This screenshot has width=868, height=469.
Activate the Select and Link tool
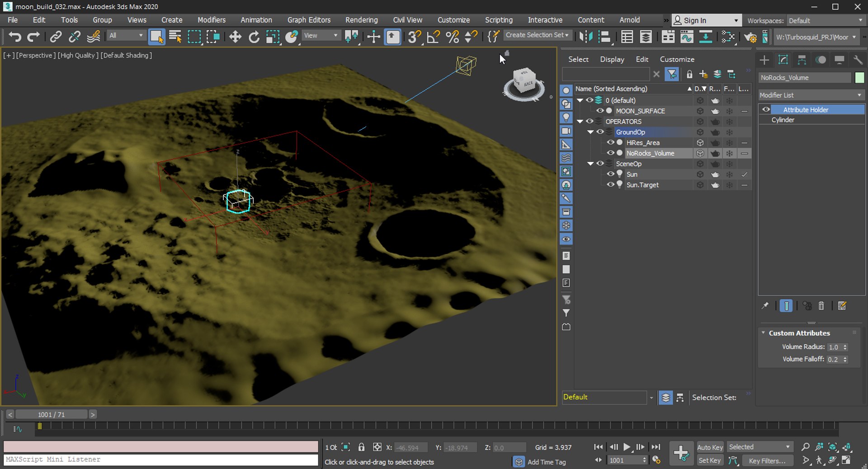(x=56, y=37)
